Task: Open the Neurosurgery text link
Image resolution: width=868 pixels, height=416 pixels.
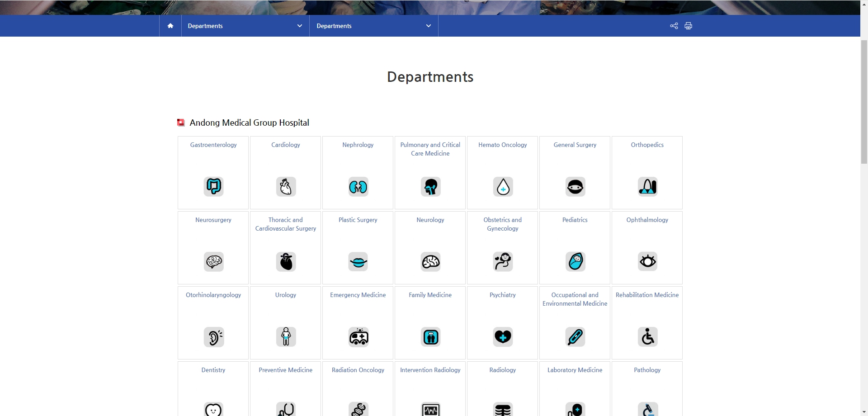Action: click(x=213, y=220)
